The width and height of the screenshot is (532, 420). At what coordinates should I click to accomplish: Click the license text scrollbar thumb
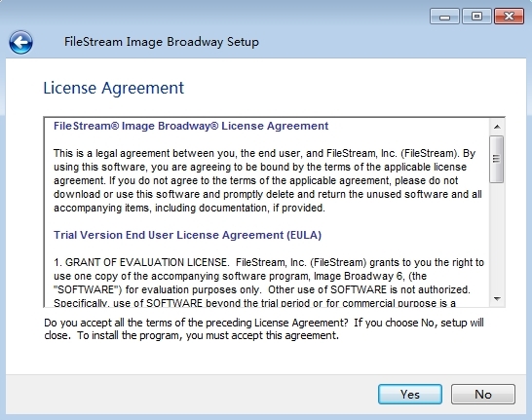(x=497, y=159)
